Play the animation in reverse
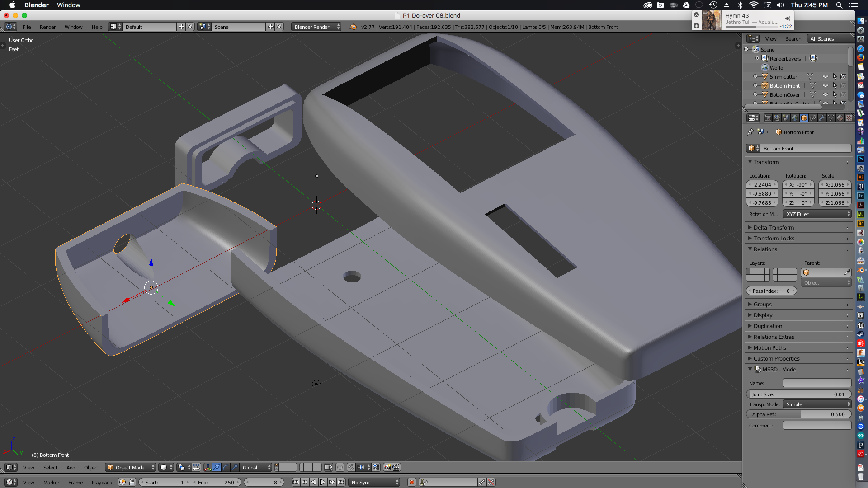The width and height of the screenshot is (868, 488). click(x=314, y=482)
